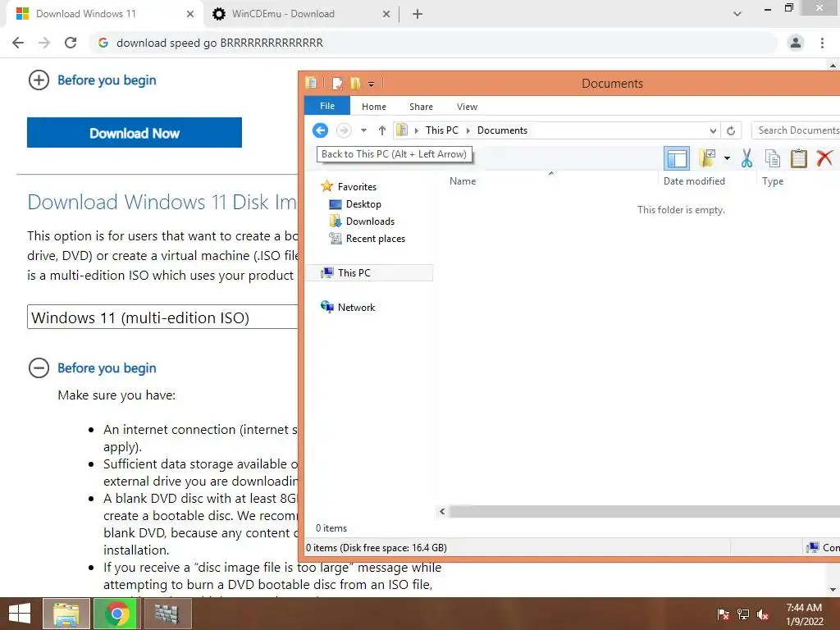This screenshot has height=630, width=840.
Task: Click Action Center flag in system tray
Action: [723, 614]
